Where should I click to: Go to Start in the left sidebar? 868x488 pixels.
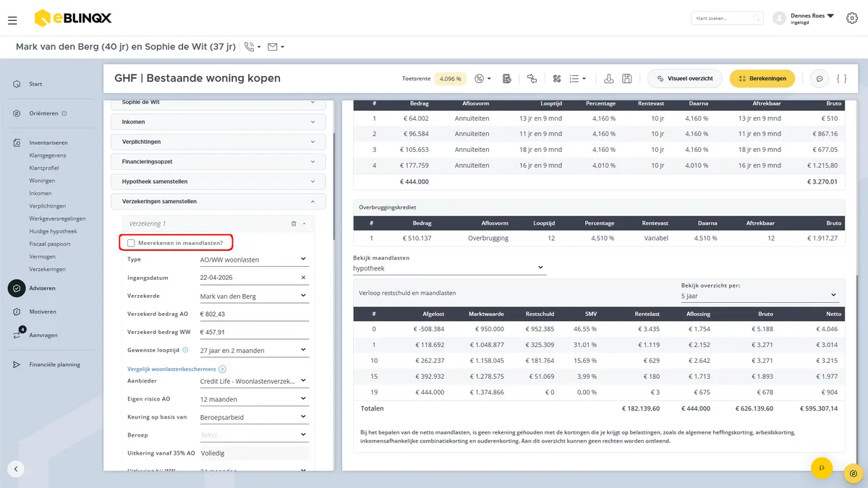point(35,84)
